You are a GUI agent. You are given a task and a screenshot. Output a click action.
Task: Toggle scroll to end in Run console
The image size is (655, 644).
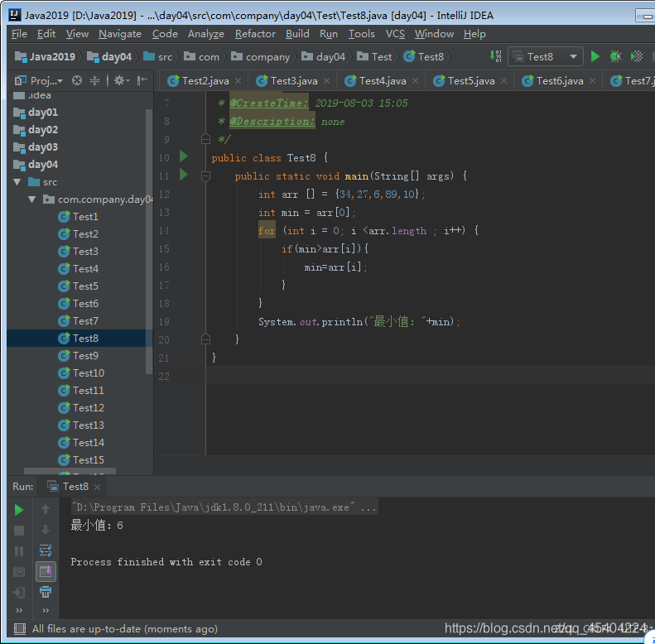(46, 571)
